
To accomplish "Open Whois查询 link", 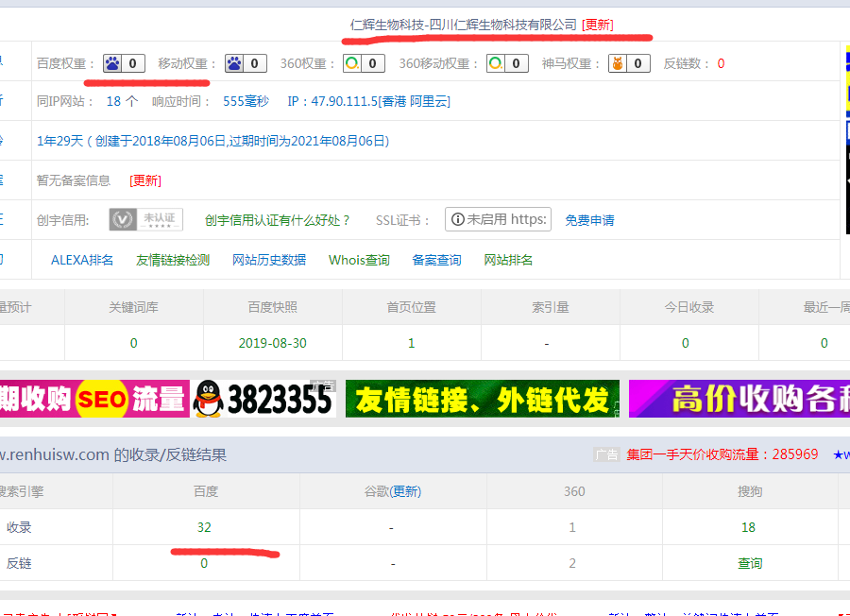I will [x=359, y=260].
